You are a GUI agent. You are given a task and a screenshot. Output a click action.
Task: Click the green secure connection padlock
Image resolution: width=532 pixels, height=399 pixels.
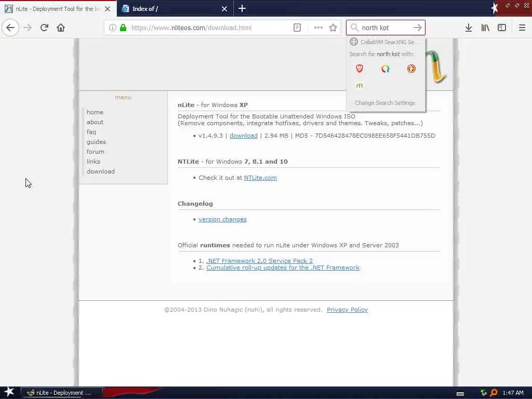[x=123, y=28]
